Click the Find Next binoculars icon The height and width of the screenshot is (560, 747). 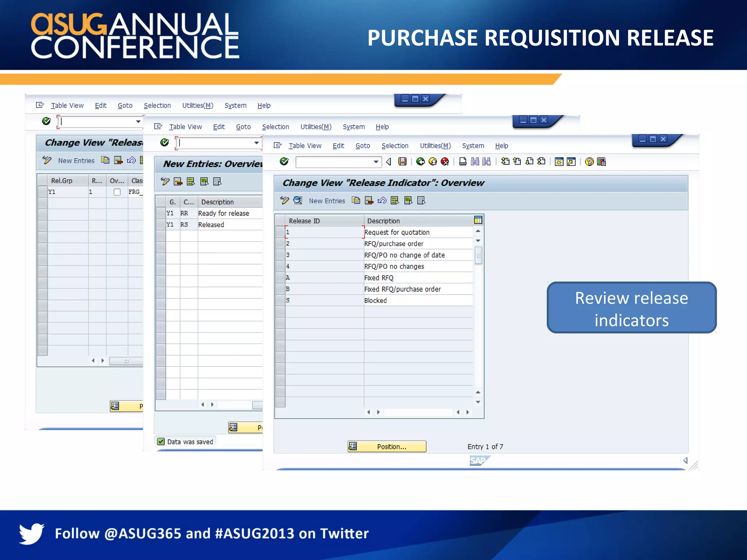487,162
